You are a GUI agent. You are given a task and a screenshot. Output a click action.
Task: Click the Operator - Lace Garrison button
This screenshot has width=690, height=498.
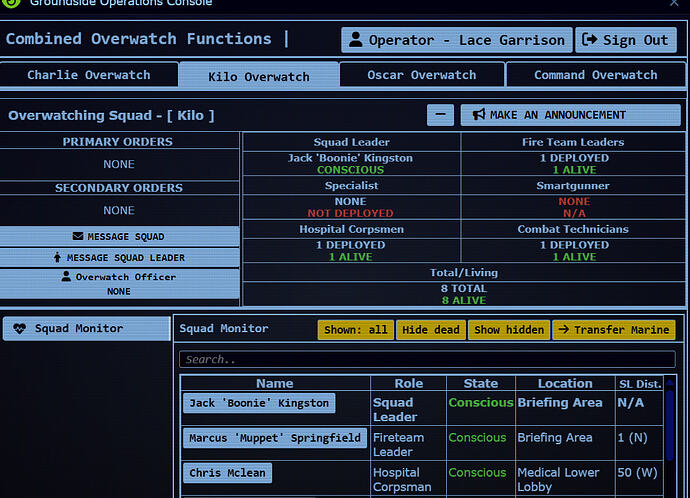coord(456,40)
